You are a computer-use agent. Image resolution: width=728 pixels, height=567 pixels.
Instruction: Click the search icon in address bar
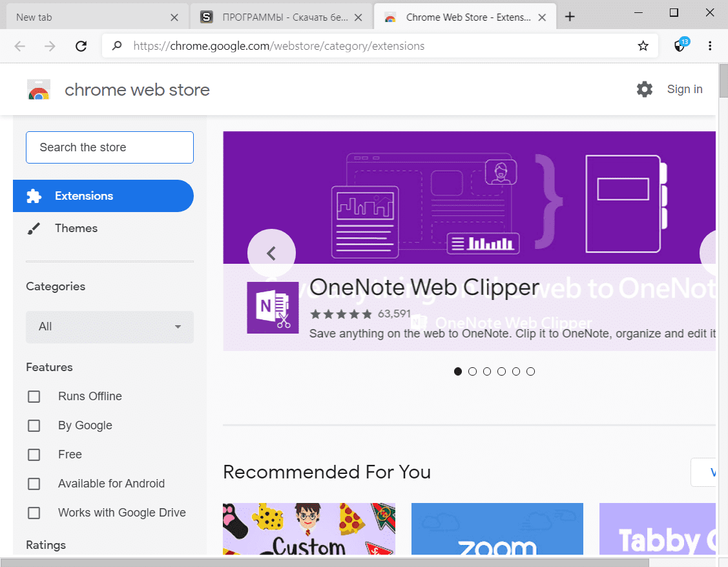click(x=117, y=45)
